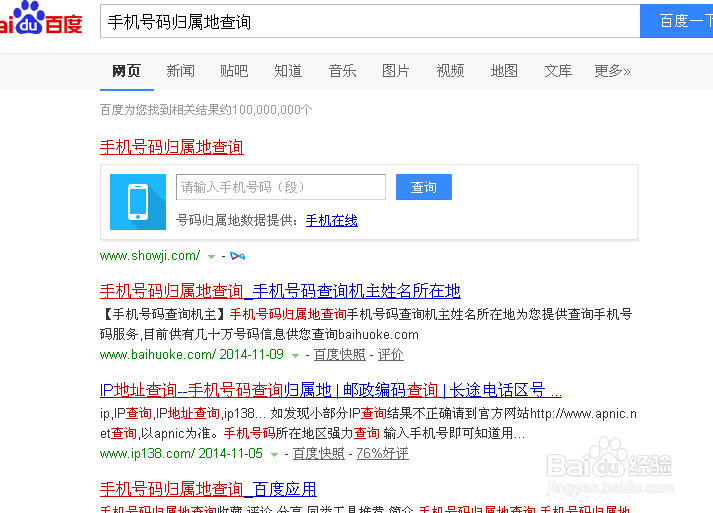Open the first 手机号码归属地查询 result title
Image resolution: width=713 pixels, height=513 pixels.
[x=172, y=147]
